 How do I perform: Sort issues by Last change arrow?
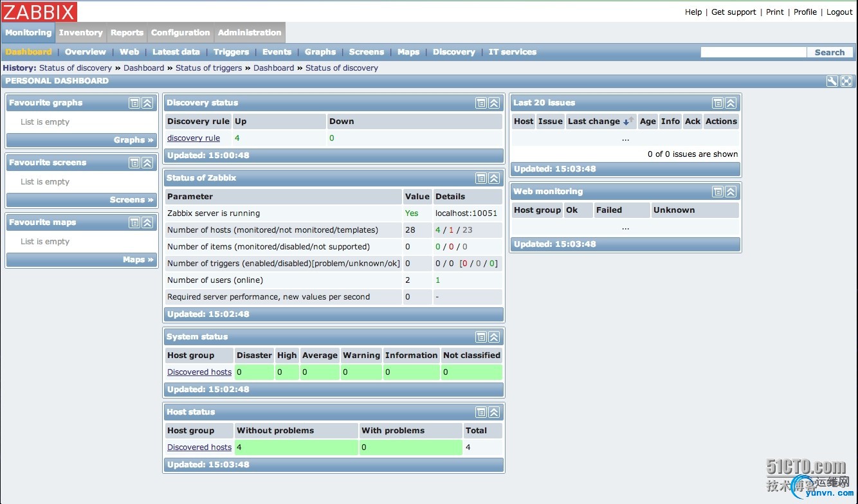(x=628, y=121)
